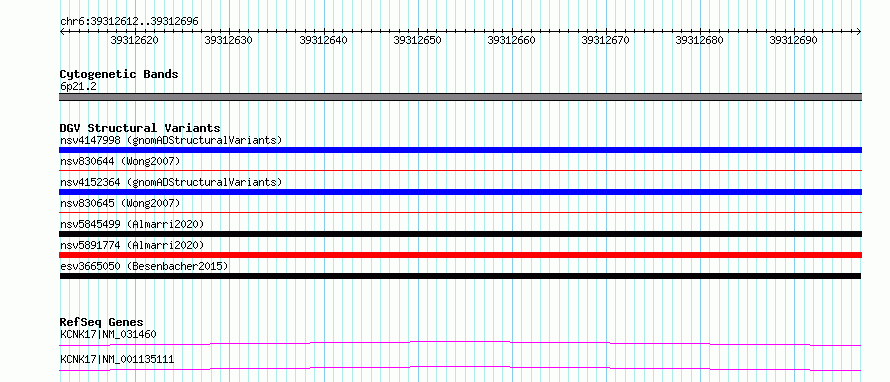Click the DGV Structural Variants track title
Viewport: 890px width, 382px height.
coord(140,128)
